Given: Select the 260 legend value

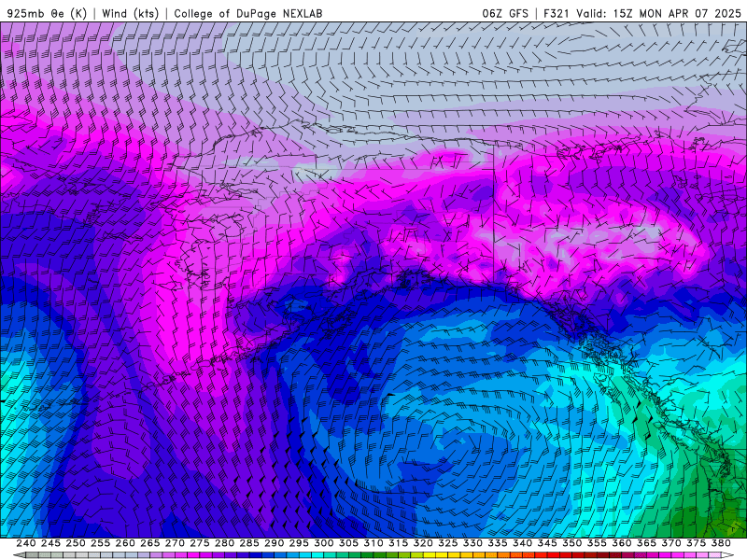Looking at the screenshot, I should coord(125,543).
